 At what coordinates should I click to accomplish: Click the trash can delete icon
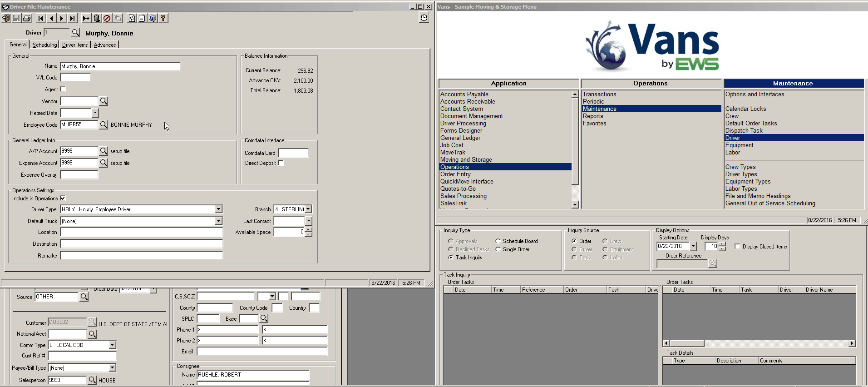tap(97, 18)
